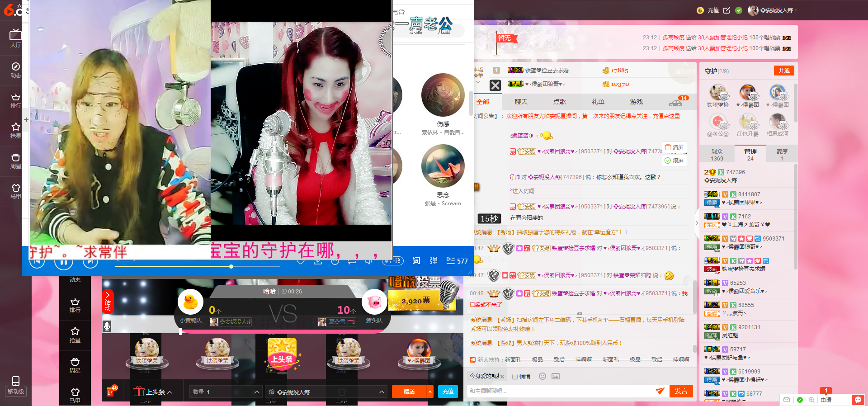The height and width of the screenshot is (406, 868).
Task: Toggle the 弹 bullet comments in the music player
Action: tap(434, 261)
